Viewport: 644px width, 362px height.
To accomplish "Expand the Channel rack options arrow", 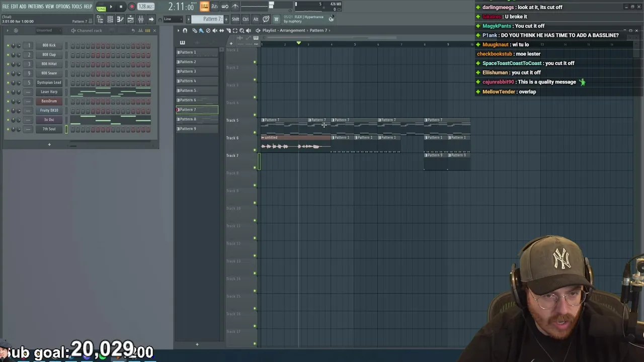I will [8, 30].
